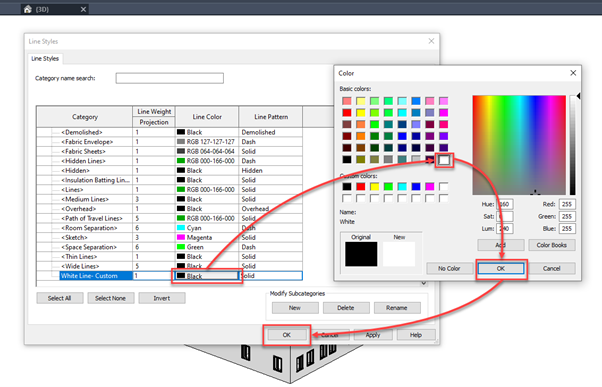The height and width of the screenshot is (387, 602).
Task: Click projection weight 6 of Space Separation
Action: coord(154,247)
